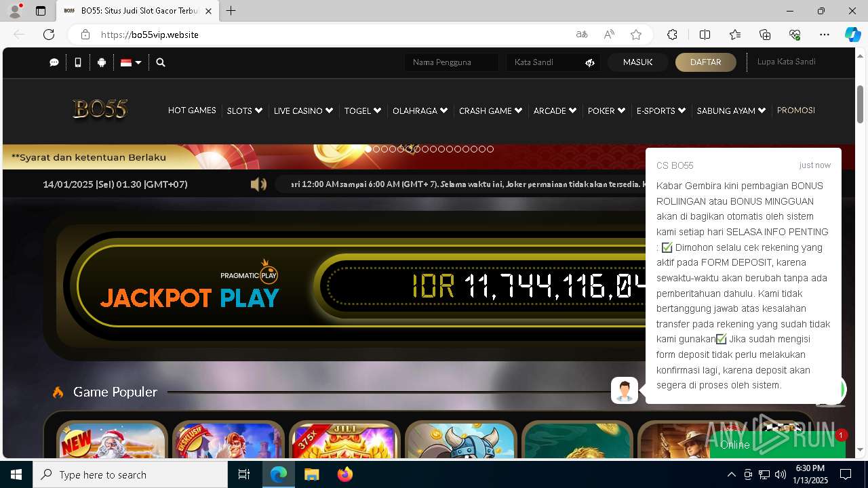Open the Favorites list icon

(735, 35)
